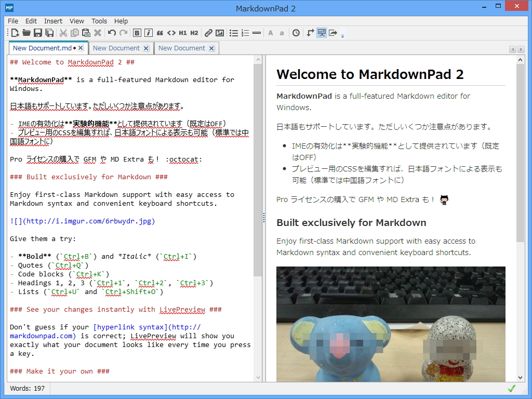Insert a horizontal rule from the toolbar
532x399 pixels.
257,33
